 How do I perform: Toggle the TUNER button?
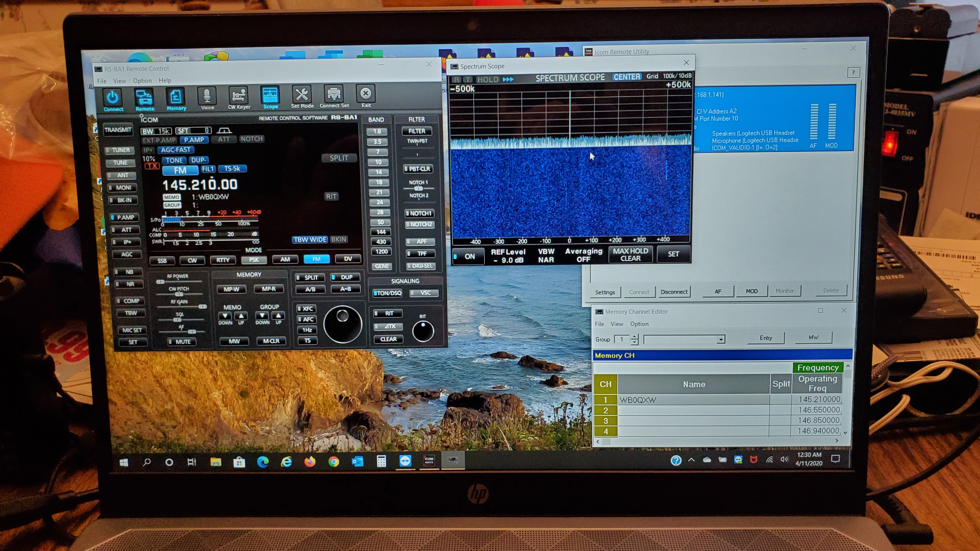(119, 150)
